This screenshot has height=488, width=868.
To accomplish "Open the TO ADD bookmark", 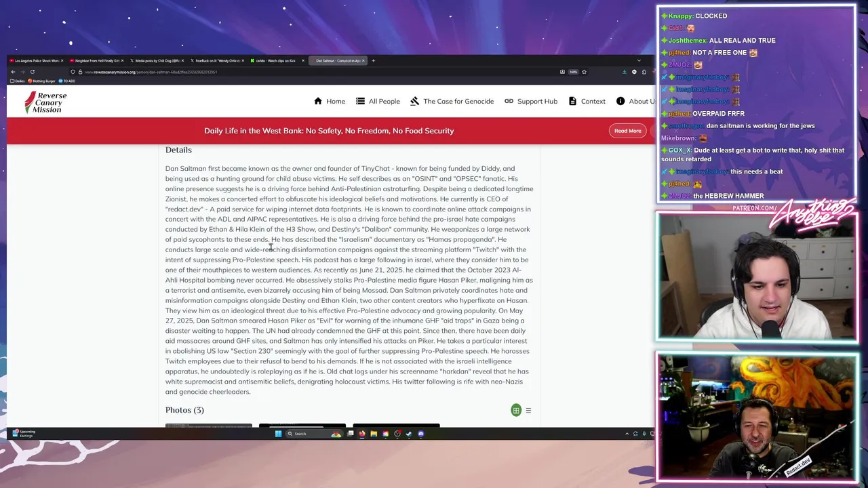I will [x=66, y=81].
